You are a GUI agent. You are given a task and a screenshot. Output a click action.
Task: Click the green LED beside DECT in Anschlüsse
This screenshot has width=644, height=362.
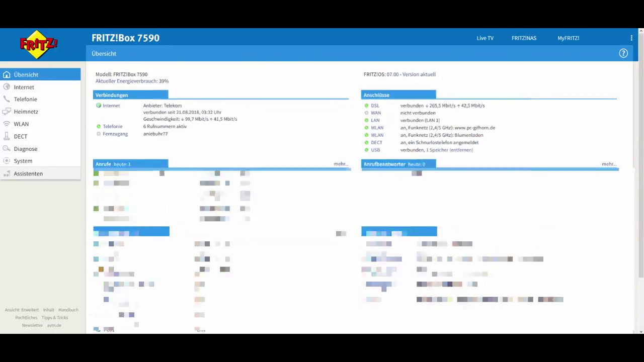[x=366, y=142]
